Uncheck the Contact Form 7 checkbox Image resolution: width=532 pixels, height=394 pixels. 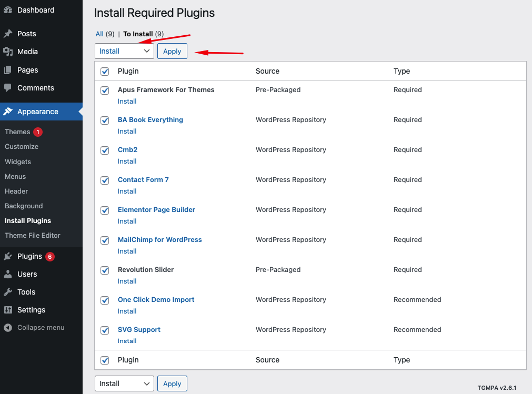105,180
